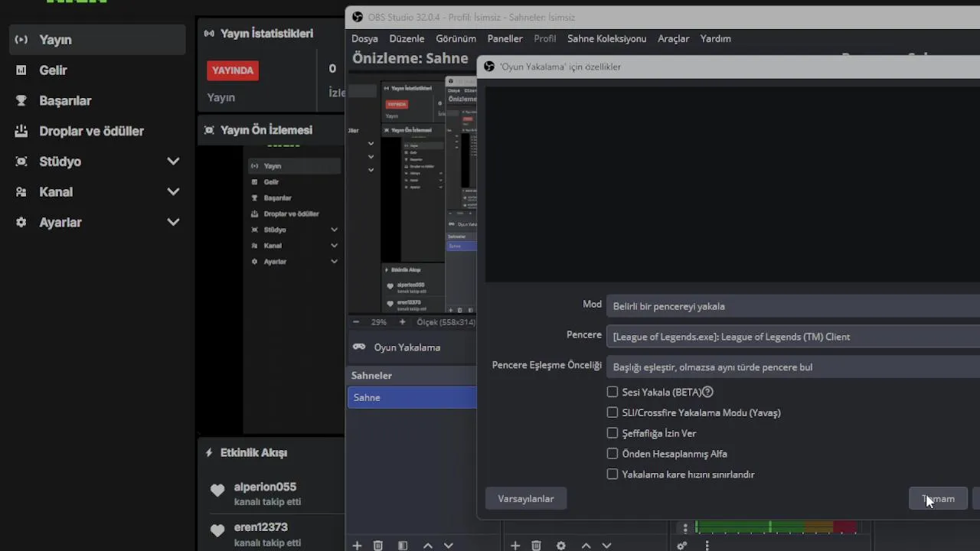Open the Düzenle menu in OBS
Viewport: 980px width, 551px height.
(x=407, y=38)
